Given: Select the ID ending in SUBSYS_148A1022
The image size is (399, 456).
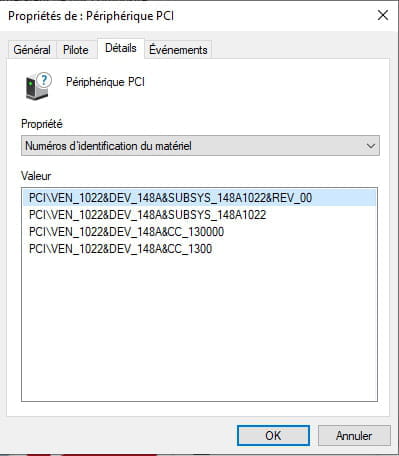Looking at the screenshot, I should [x=147, y=215].
